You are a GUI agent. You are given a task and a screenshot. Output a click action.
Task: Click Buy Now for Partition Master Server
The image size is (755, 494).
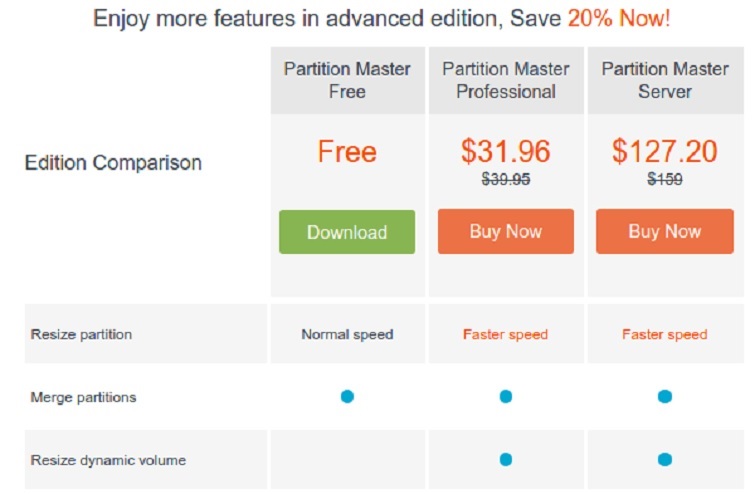(x=664, y=231)
